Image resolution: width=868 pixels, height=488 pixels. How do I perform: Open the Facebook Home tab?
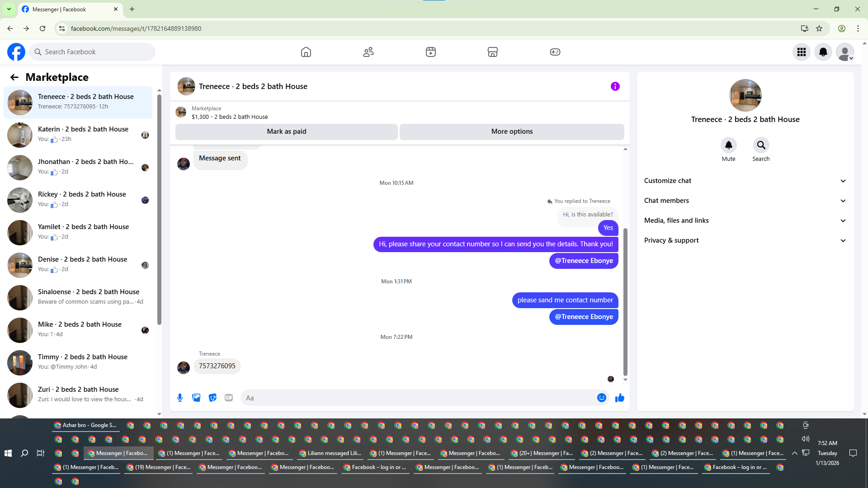pyautogui.click(x=306, y=52)
